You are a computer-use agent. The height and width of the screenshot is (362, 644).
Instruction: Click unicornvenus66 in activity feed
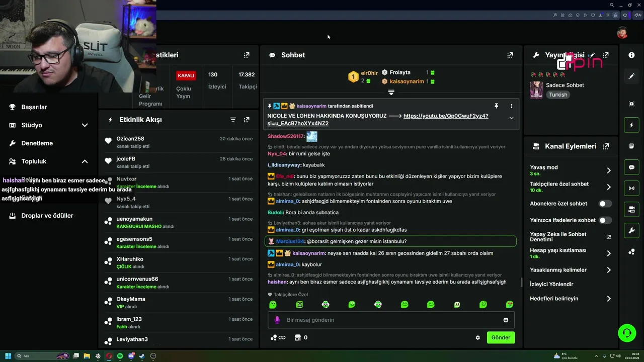click(x=137, y=279)
